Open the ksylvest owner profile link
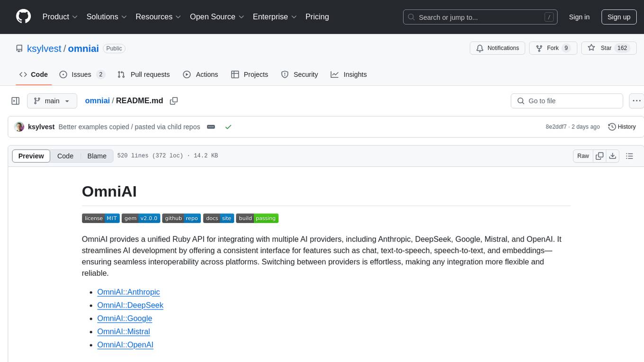 click(45, 48)
